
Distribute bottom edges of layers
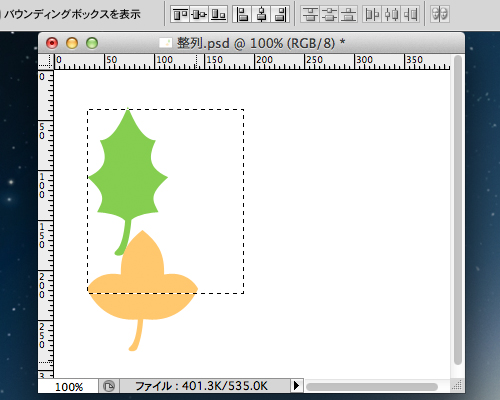coord(349,14)
